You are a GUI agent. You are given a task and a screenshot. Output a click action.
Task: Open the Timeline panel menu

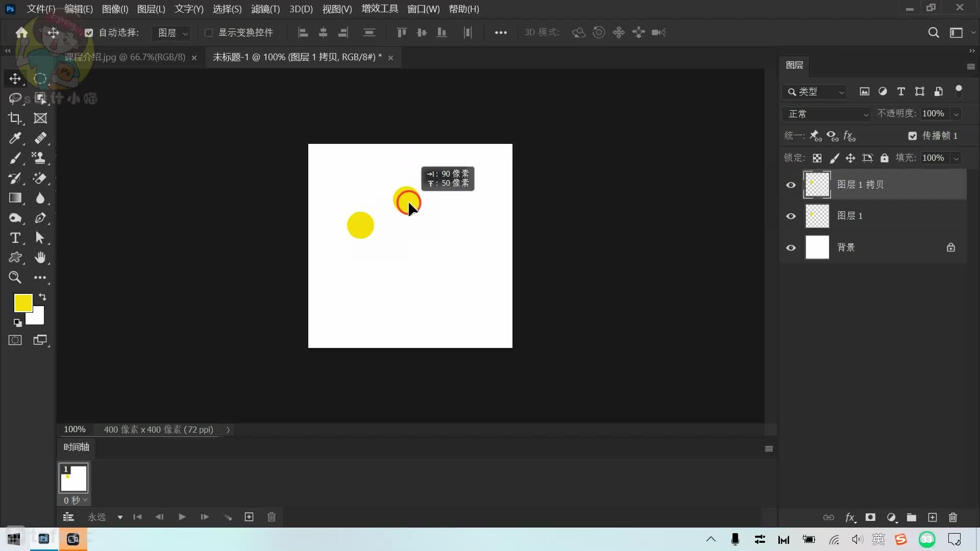[769, 449]
